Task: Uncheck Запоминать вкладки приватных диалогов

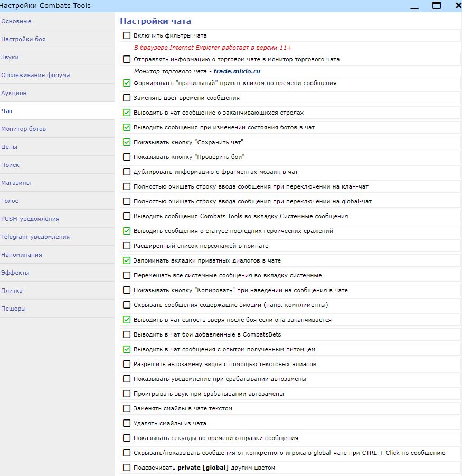Action: pos(127,260)
